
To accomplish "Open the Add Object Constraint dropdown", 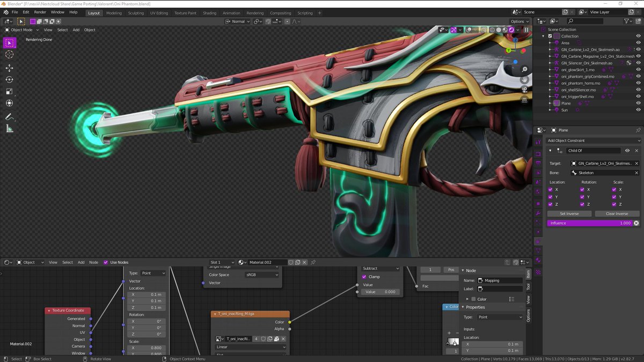I will (x=594, y=141).
